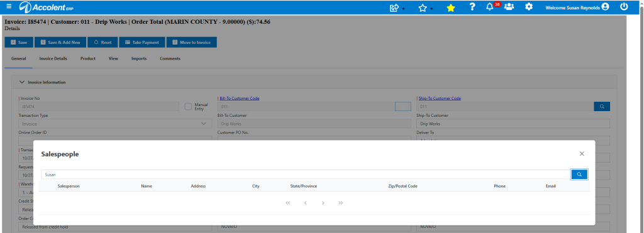Click the Invoice No field
Image resolution: width=644 pixels, height=233 pixels.
tap(99, 107)
